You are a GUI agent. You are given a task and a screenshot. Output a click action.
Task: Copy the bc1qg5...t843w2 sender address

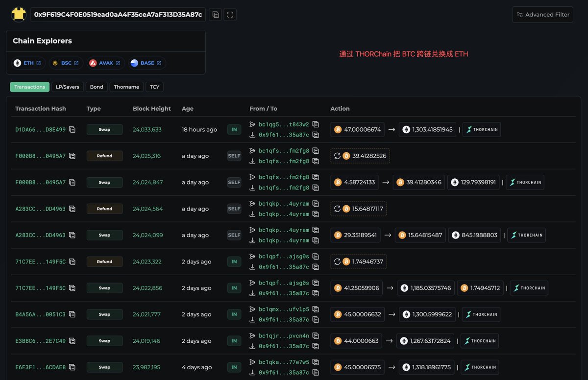pos(316,124)
